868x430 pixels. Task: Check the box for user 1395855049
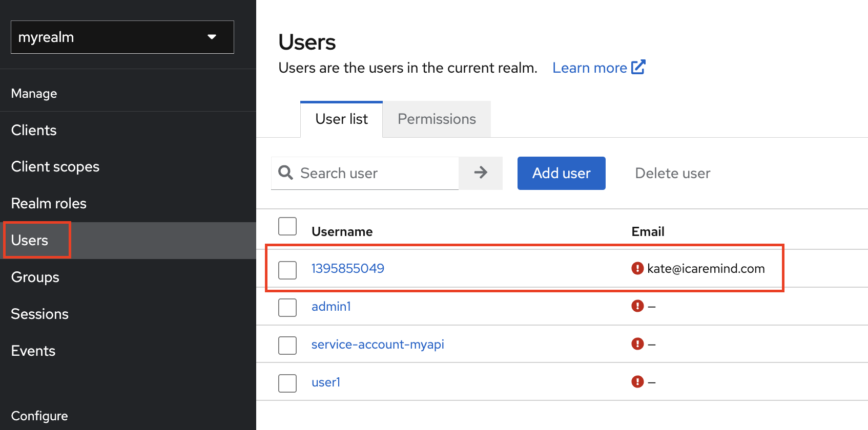click(287, 270)
